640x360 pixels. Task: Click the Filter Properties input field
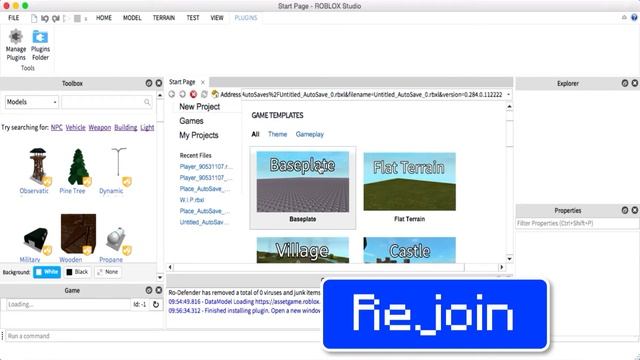pyautogui.click(x=577, y=223)
